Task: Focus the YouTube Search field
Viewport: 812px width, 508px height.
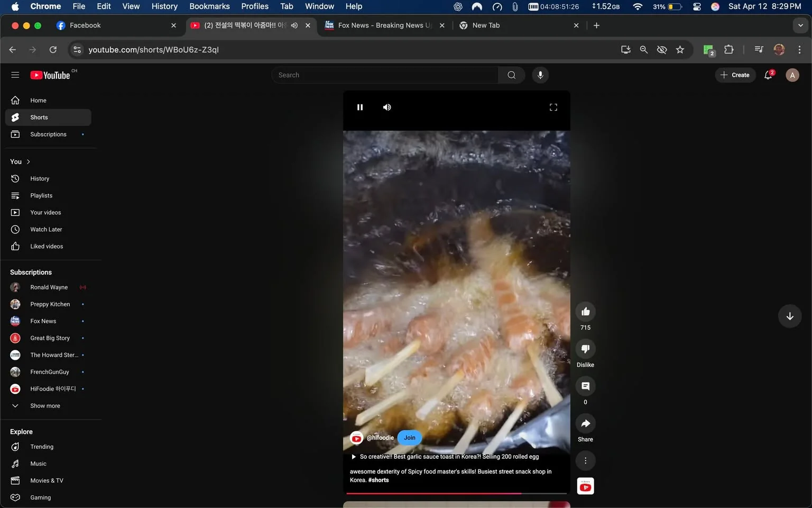Action: 385,75
